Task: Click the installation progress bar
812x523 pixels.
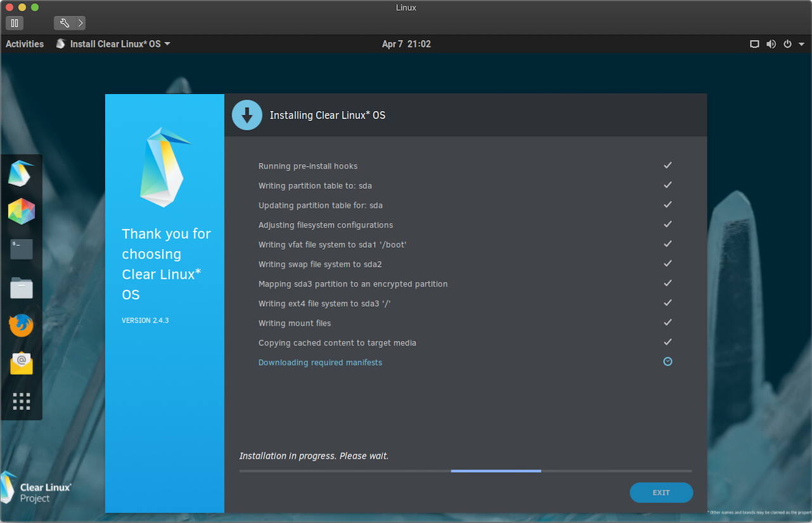Action: (465, 471)
